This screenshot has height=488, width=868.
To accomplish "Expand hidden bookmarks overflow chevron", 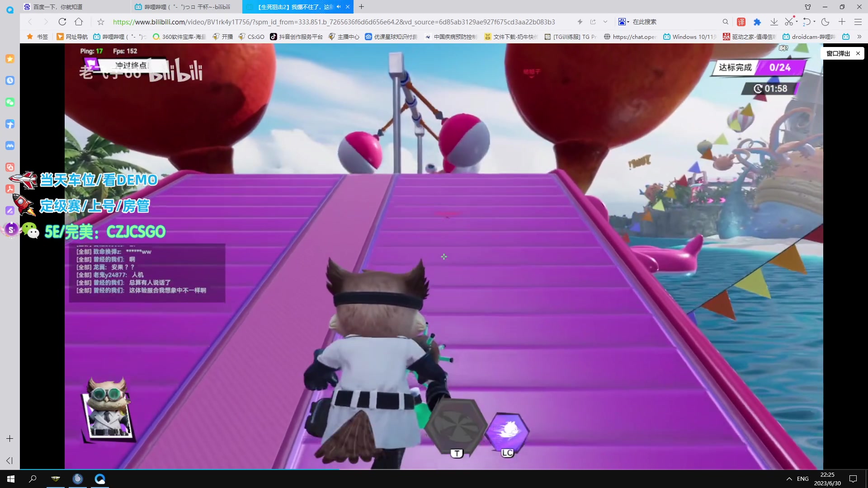I will point(859,37).
